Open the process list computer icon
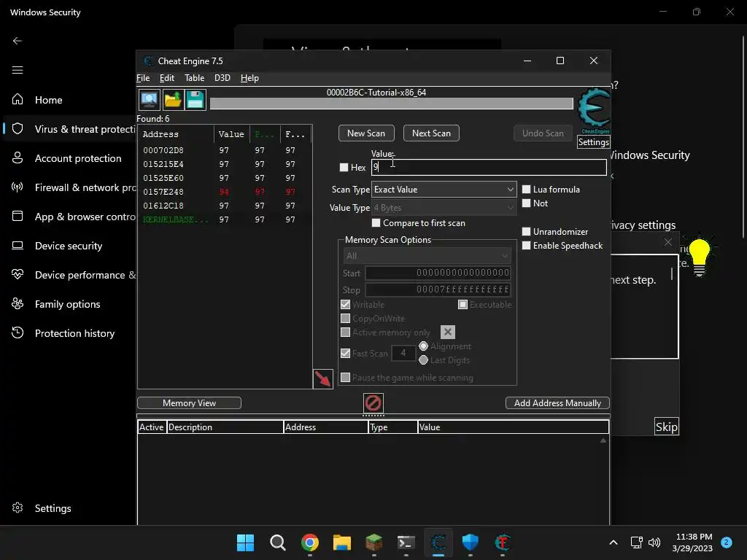 149,100
